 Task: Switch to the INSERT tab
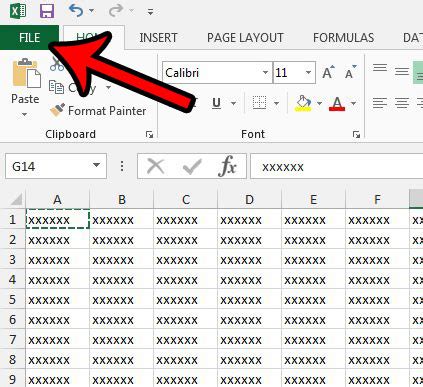158,38
